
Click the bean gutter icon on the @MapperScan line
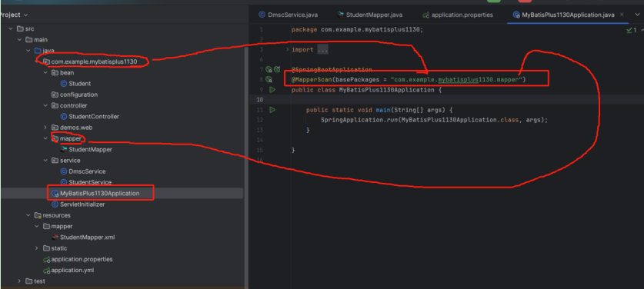(x=269, y=79)
